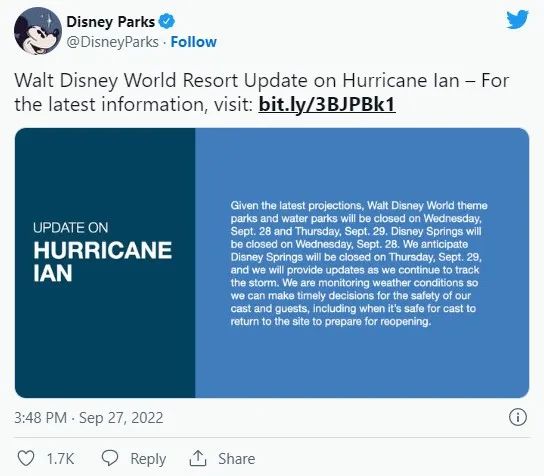
Task: Open the @DisneyParks handle
Action: [112, 42]
